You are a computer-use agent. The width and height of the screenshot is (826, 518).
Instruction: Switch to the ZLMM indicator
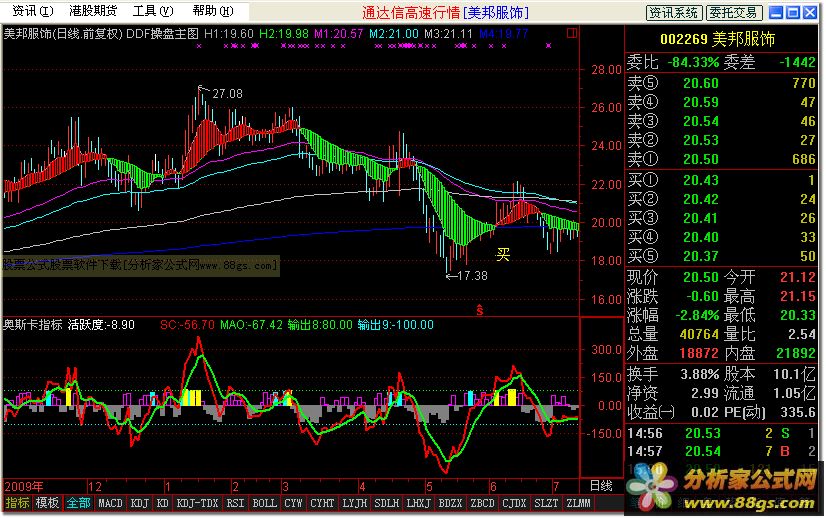point(578,503)
